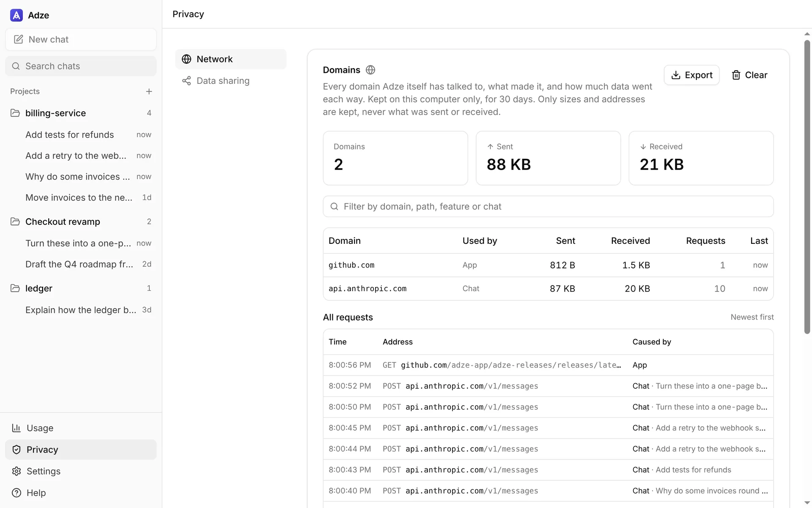Screen dimensions: 812x508
Task: Add a new project with the plus icon
Action: [x=149, y=91]
